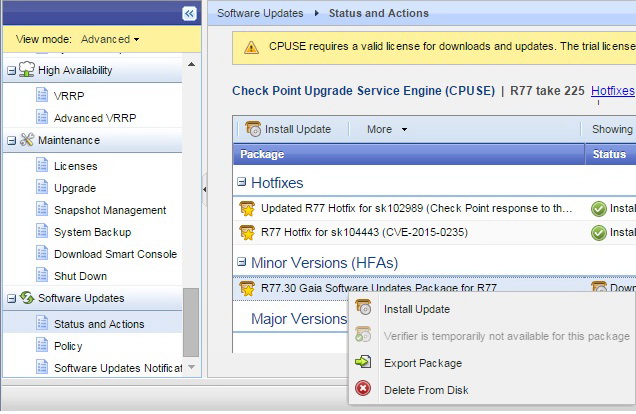Click the navigation tree scrollbar thumb
Image resolution: width=636 pixels, height=414 pixels.
pos(191,322)
